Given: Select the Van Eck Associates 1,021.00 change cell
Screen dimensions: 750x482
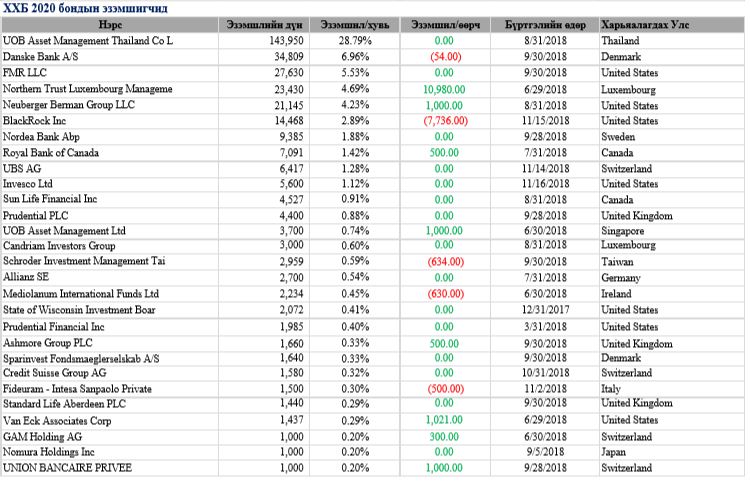Looking at the screenshot, I should [x=439, y=421].
